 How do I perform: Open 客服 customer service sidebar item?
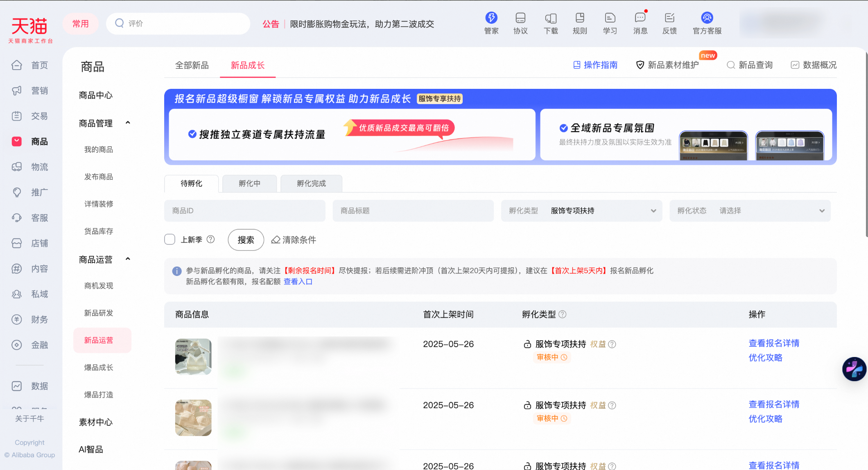click(30, 218)
